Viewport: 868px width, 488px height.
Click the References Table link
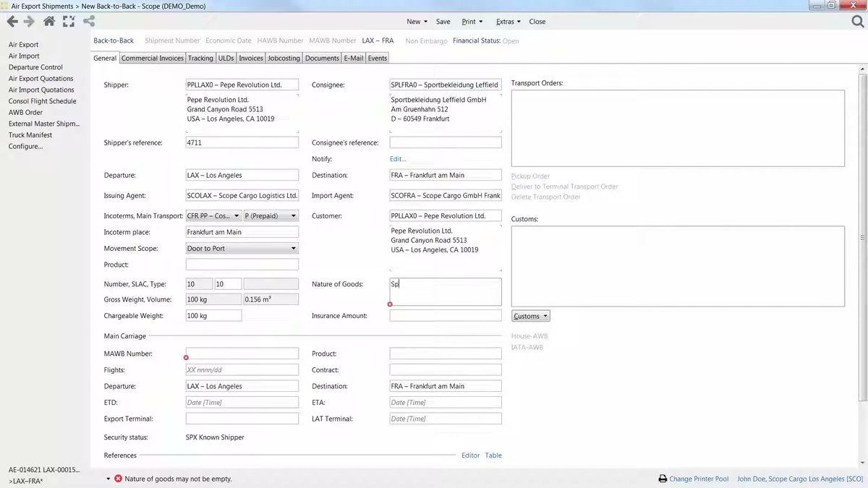493,455
